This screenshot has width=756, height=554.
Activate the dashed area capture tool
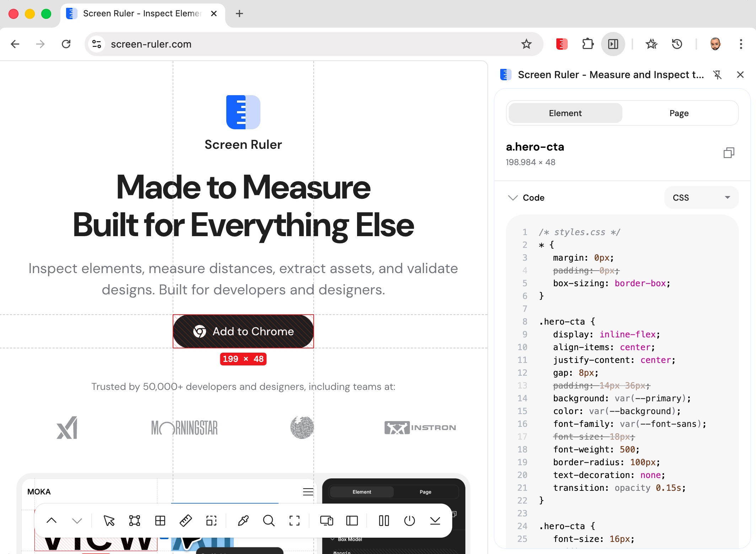[211, 521]
